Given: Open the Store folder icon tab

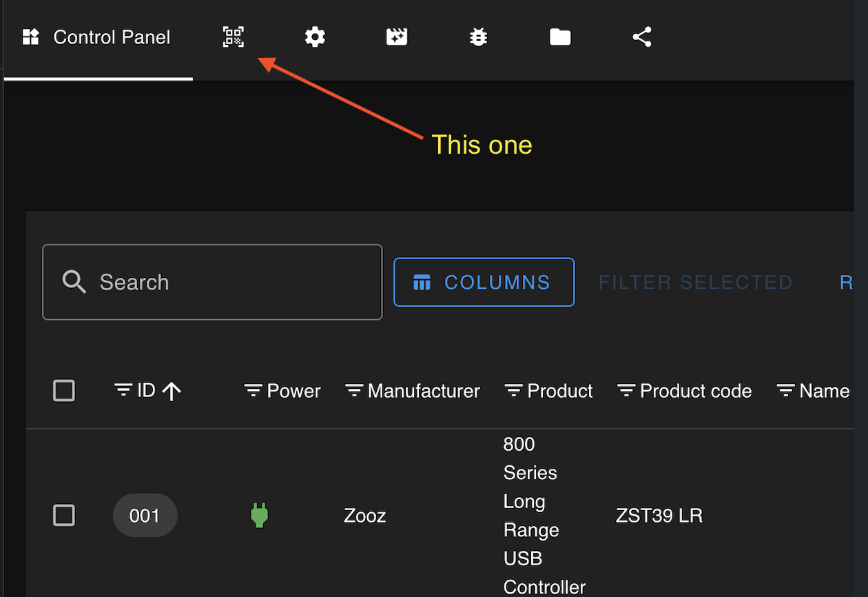Looking at the screenshot, I should click(x=560, y=37).
